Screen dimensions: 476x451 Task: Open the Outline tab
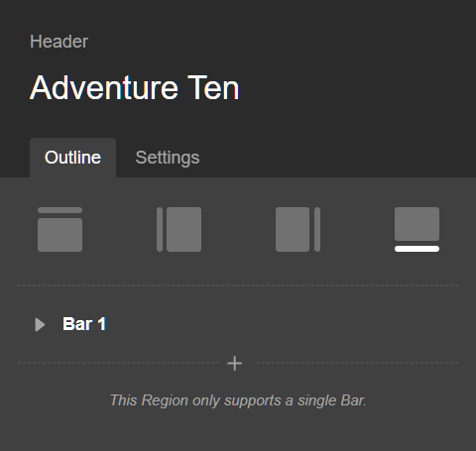(x=72, y=158)
